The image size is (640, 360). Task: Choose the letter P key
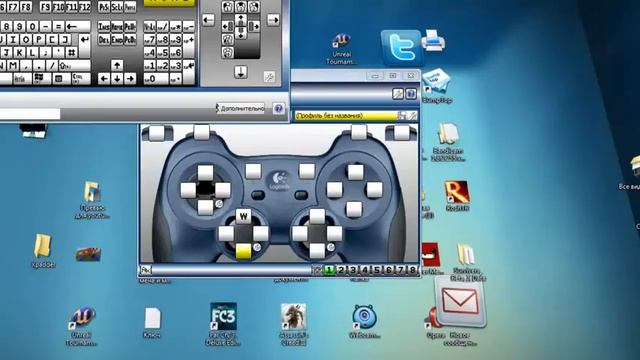coord(39,40)
